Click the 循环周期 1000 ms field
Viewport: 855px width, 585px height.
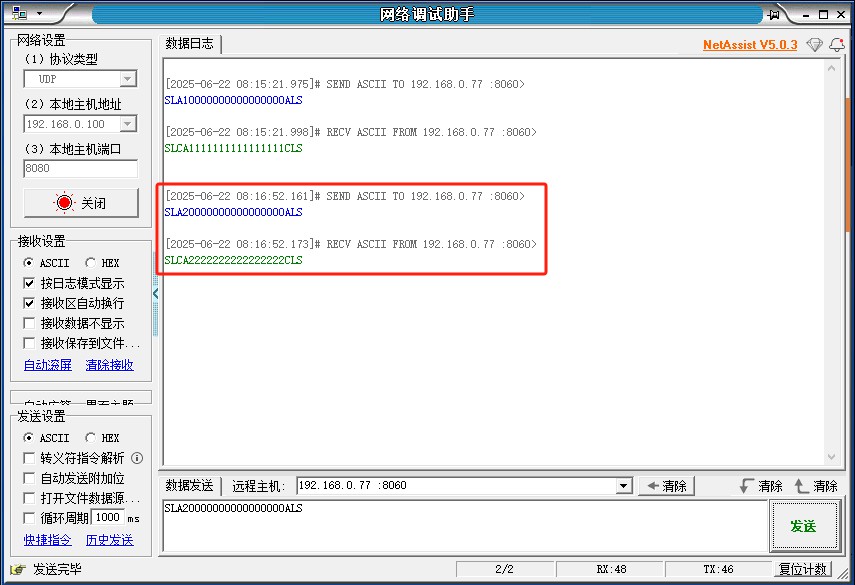click(x=108, y=517)
